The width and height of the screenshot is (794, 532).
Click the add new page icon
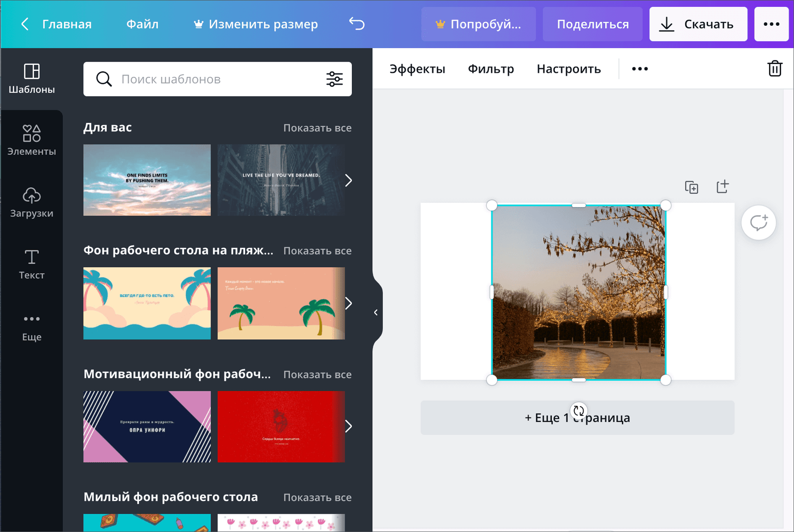coord(723,186)
